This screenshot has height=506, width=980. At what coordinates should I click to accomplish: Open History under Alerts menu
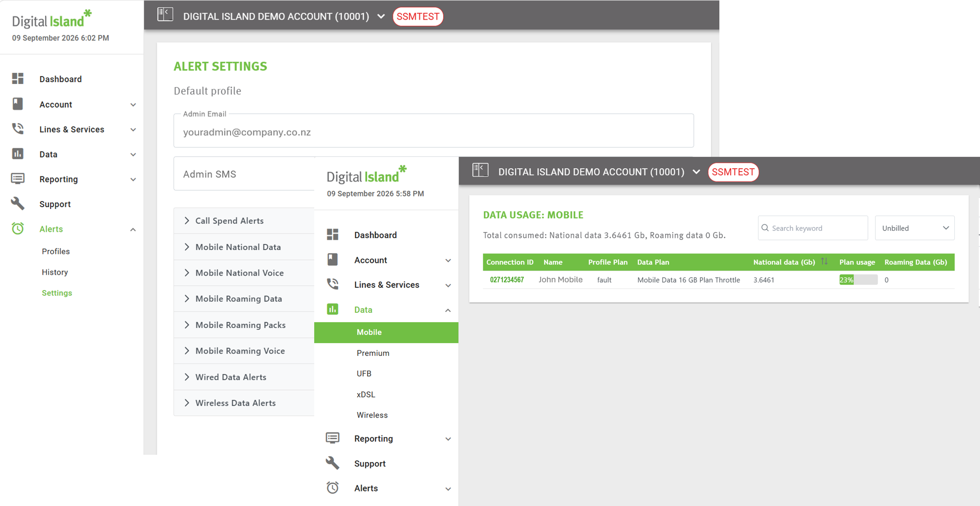point(55,272)
